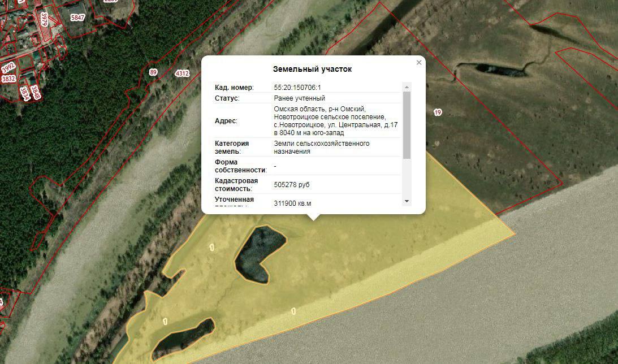Click parcel label 3834

coord(25,93)
